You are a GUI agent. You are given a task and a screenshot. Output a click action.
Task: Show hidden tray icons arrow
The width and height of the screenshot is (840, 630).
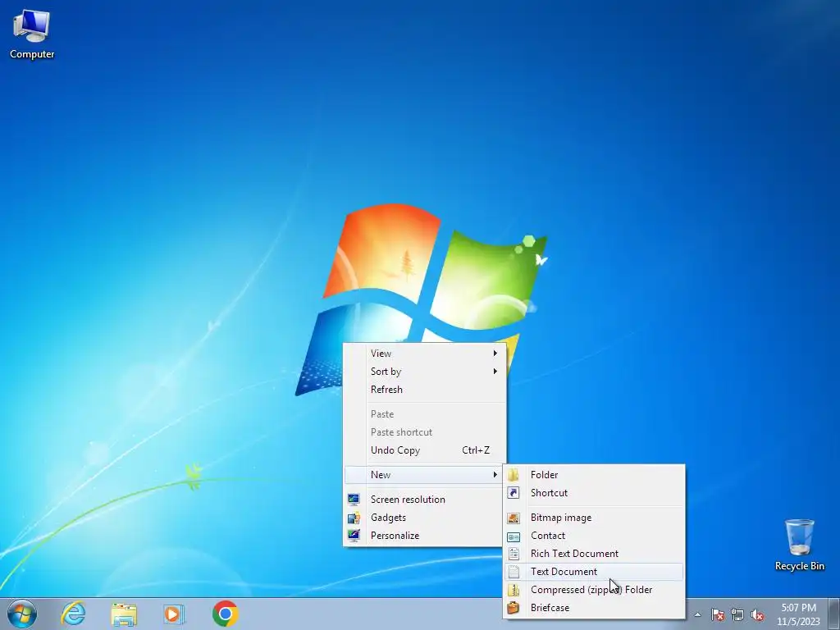(x=697, y=614)
